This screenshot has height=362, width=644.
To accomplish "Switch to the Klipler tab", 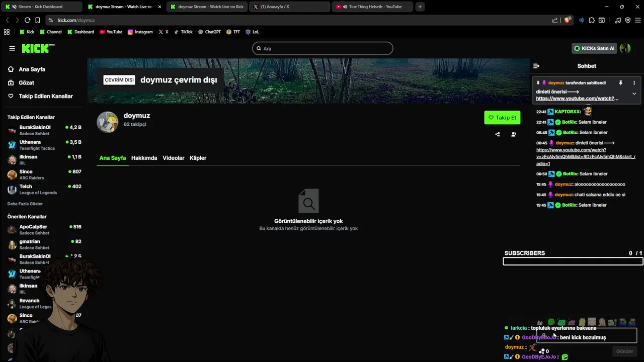I will (198, 158).
